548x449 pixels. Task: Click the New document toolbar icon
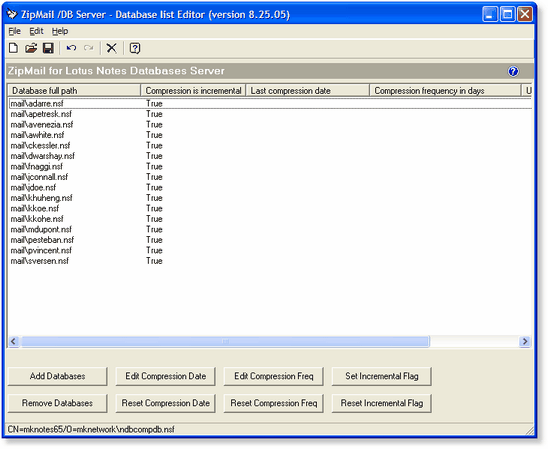click(x=13, y=48)
